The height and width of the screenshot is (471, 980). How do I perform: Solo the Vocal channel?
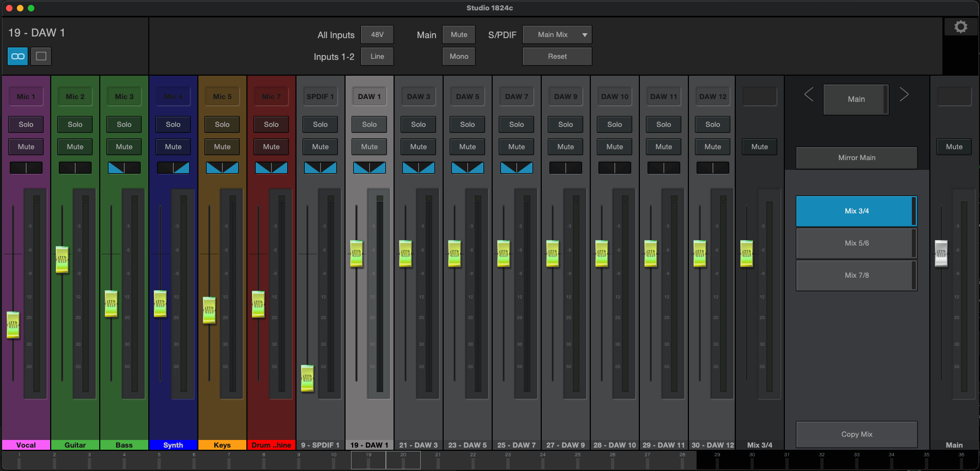click(x=26, y=124)
